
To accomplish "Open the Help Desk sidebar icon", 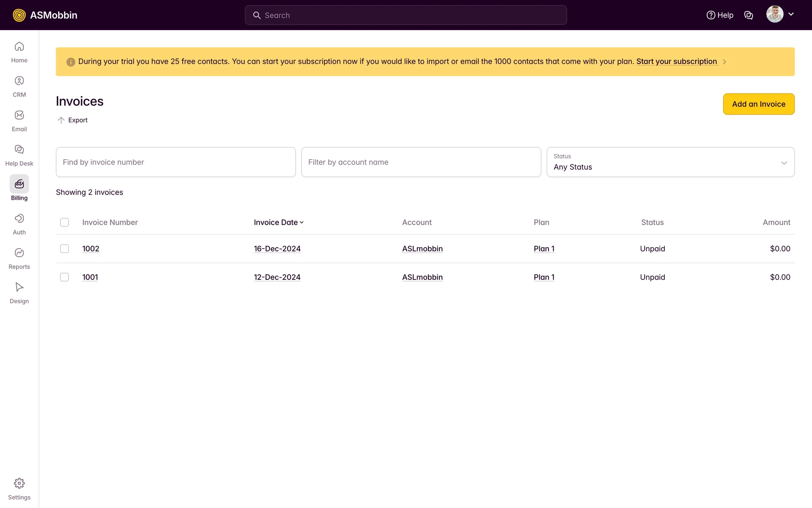I will 19,149.
